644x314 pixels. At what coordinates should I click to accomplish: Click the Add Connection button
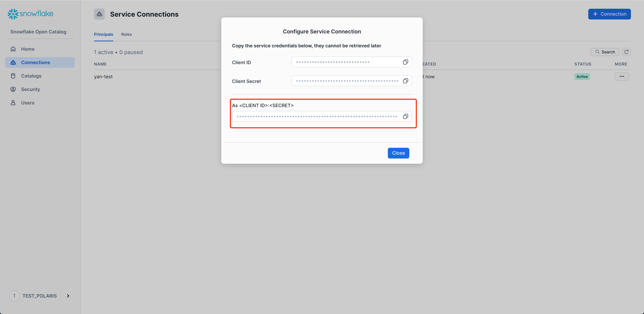(x=609, y=14)
